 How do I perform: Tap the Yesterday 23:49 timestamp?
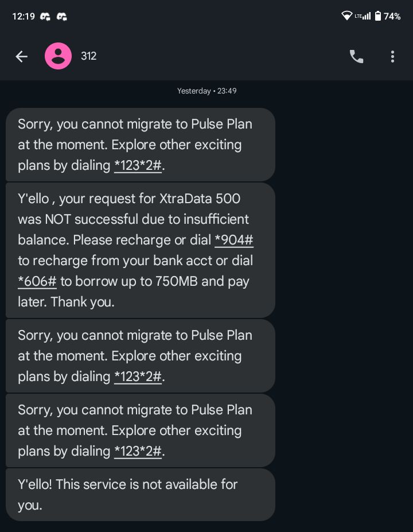[206, 91]
